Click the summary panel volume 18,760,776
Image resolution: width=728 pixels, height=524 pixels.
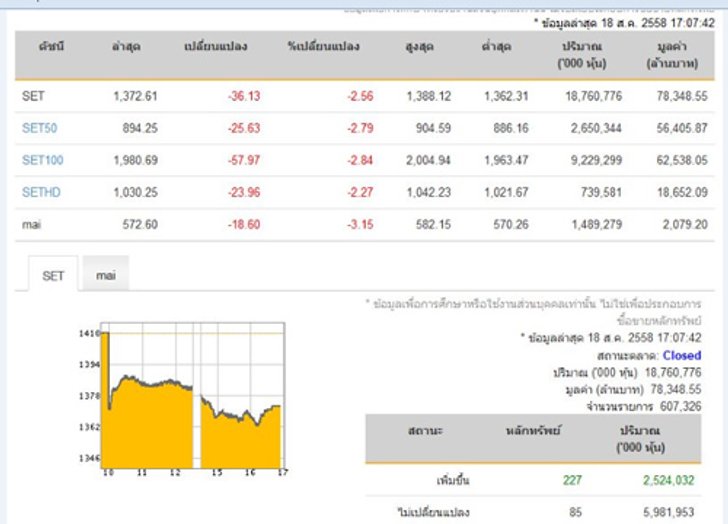(x=673, y=372)
